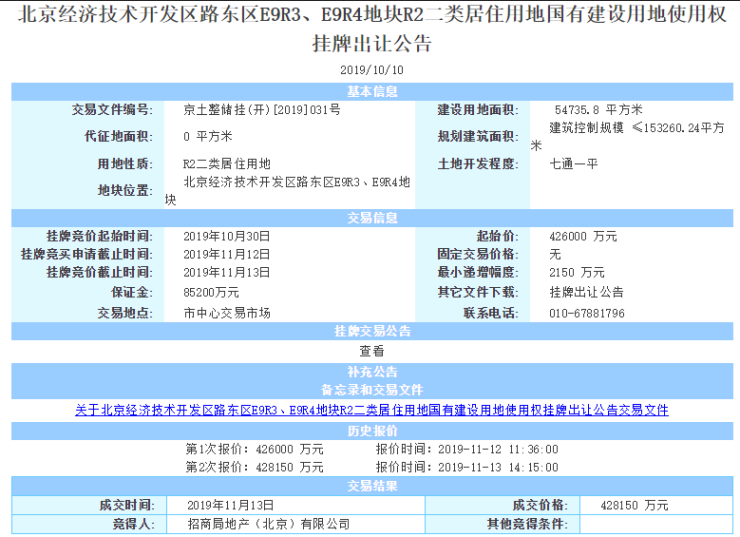
Task: Select the 第2次报价 428150 万元 entry
Action: pos(255,467)
